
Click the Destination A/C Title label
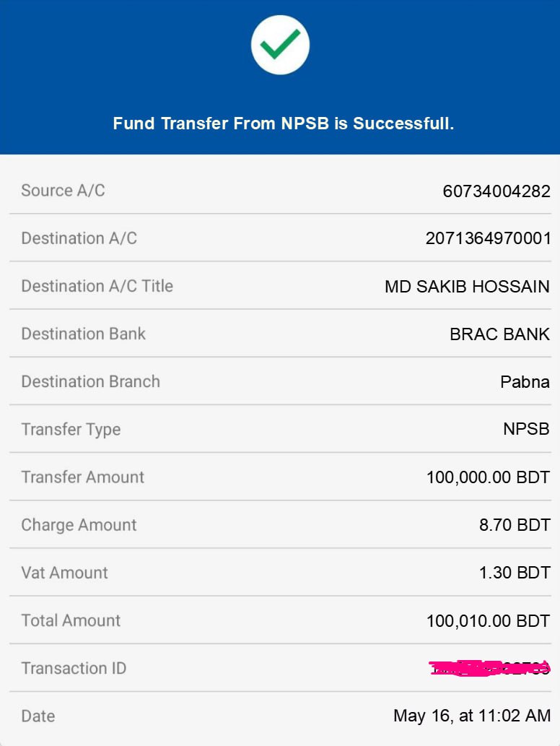click(x=97, y=286)
